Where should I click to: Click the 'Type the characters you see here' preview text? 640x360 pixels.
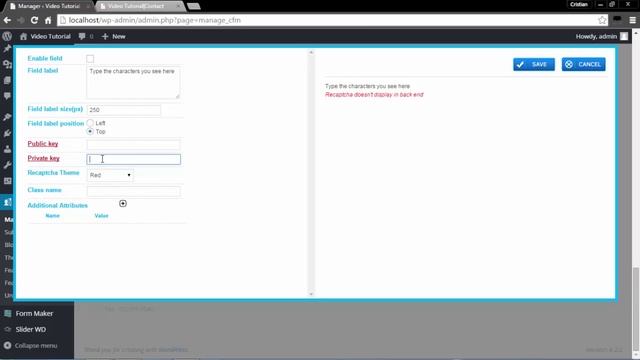tap(367, 86)
